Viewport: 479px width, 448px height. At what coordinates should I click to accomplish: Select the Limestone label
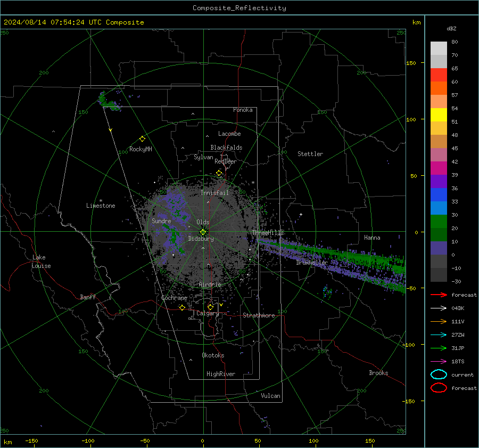(101, 206)
